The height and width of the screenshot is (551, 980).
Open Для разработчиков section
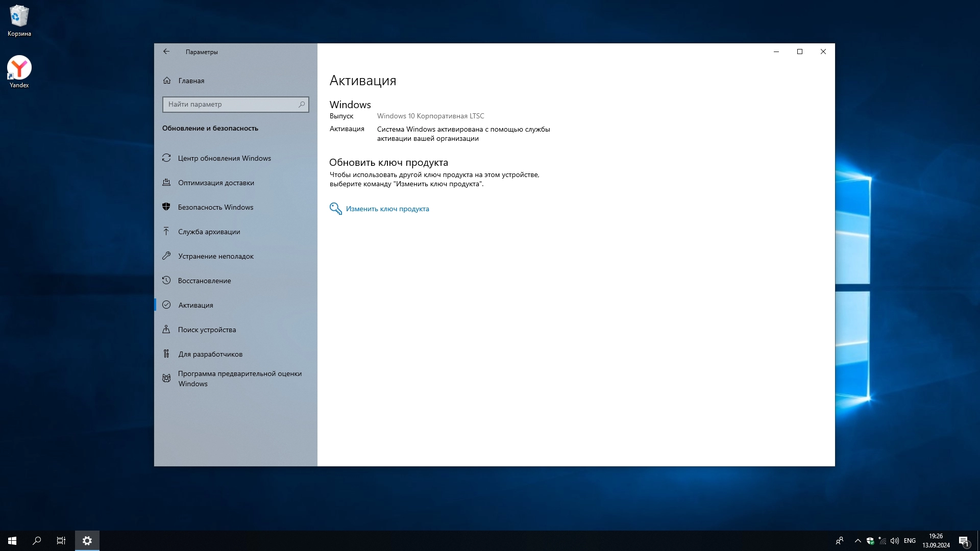tap(210, 354)
